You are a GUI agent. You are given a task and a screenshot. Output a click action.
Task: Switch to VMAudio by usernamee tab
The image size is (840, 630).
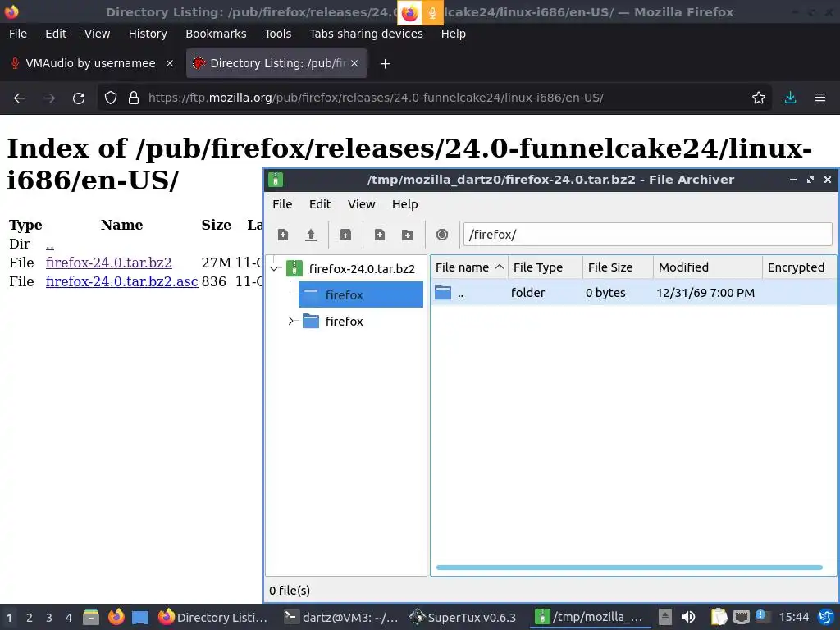(x=90, y=63)
